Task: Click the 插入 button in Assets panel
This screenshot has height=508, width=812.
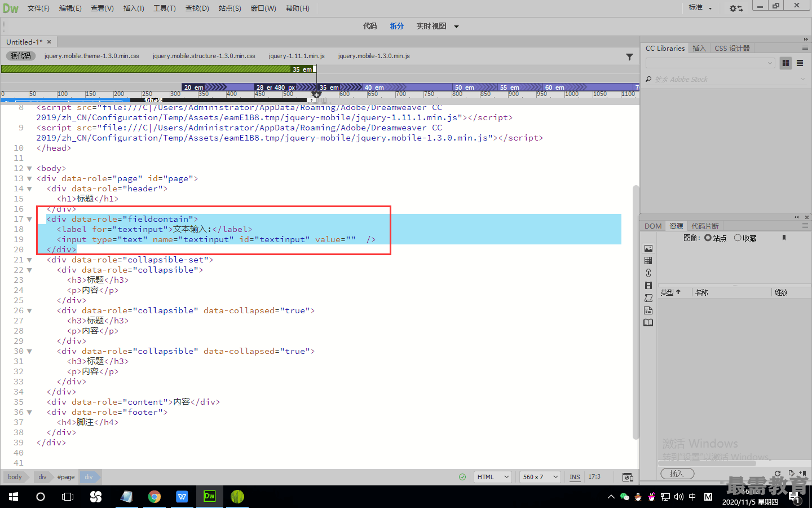Action: click(x=677, y=474)
